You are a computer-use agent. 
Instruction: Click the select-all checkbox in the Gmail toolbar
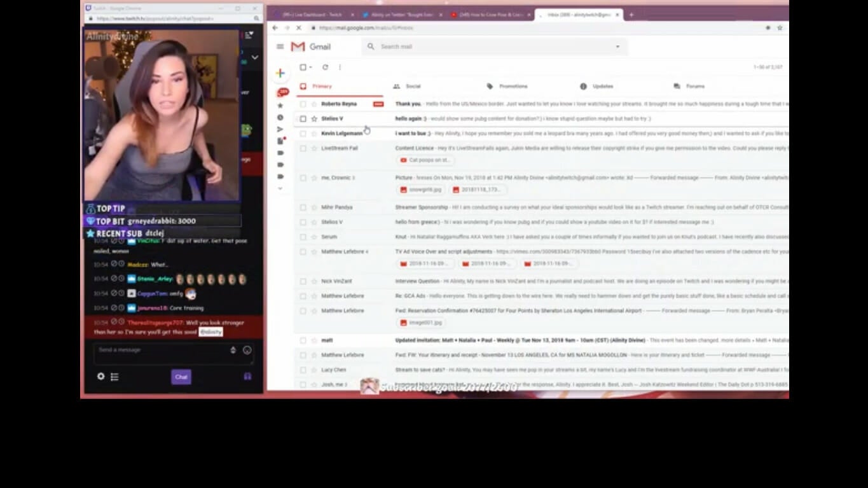303,67
